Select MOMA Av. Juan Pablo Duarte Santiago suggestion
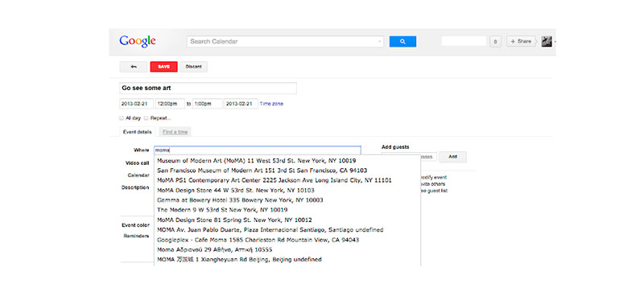 click(287, 230)
